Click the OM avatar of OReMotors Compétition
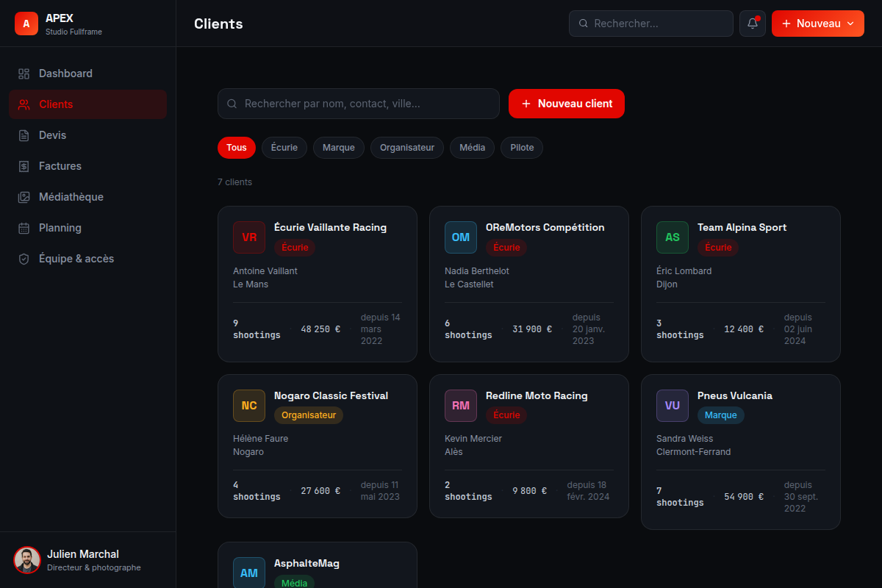Viewport: 882px width, 588px height. (461, 237)
